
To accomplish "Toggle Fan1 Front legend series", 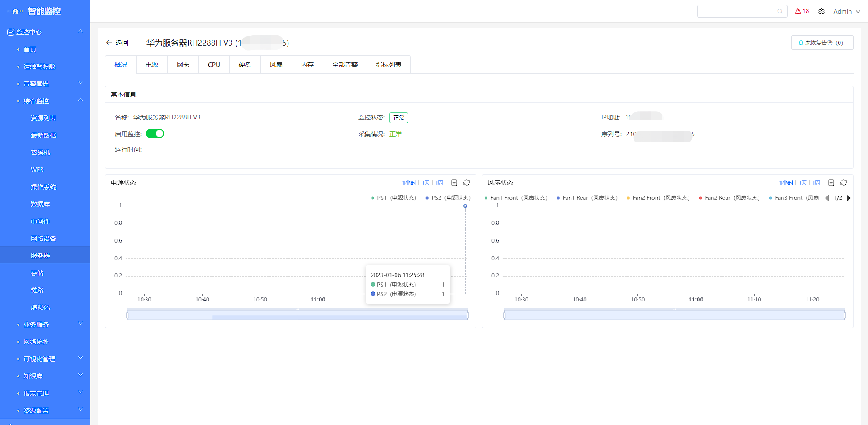I will (516, 198).
